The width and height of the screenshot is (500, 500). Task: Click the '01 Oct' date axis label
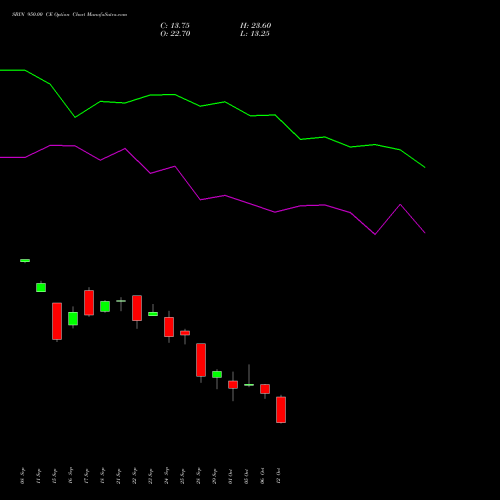click(230, 476)
